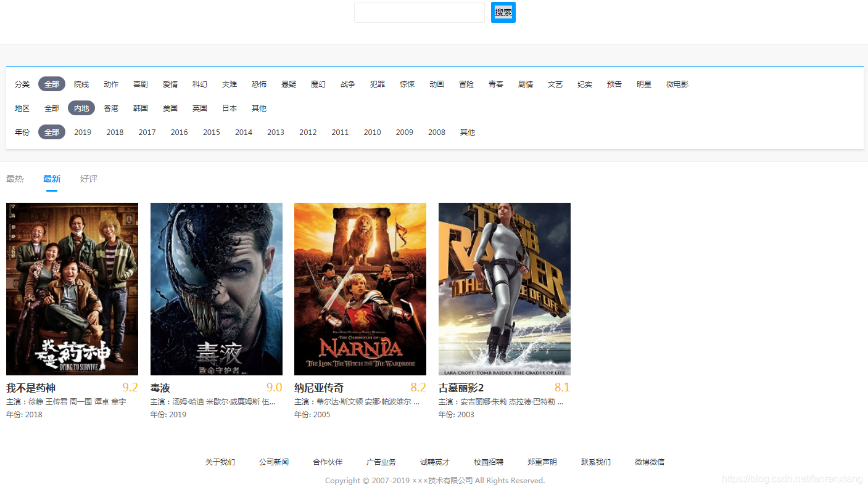Filter movies by year 2013

pyautogui.click(x=276, y=132)
